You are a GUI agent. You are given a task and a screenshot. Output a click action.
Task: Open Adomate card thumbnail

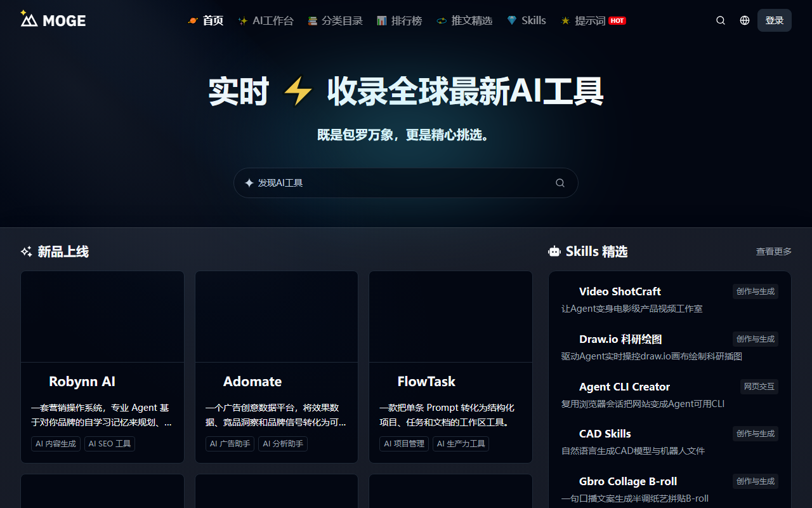pyautogui.click(x=277, y=317)
